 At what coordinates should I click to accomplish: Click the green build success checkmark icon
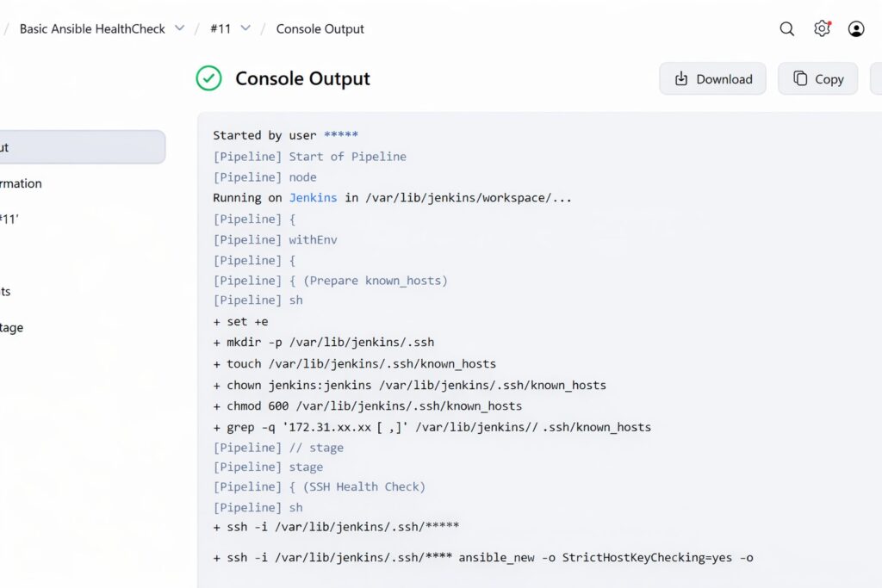[x=208, y=78]
